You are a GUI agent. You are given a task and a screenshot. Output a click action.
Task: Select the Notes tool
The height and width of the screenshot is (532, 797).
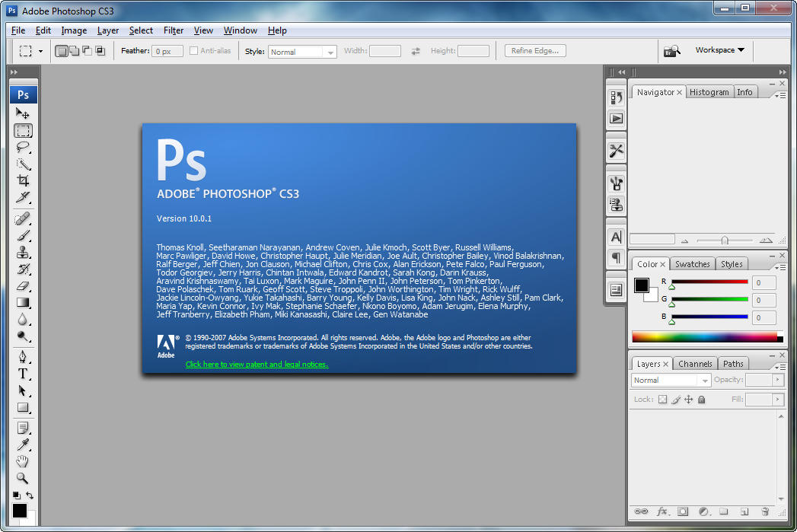point(23,428)
